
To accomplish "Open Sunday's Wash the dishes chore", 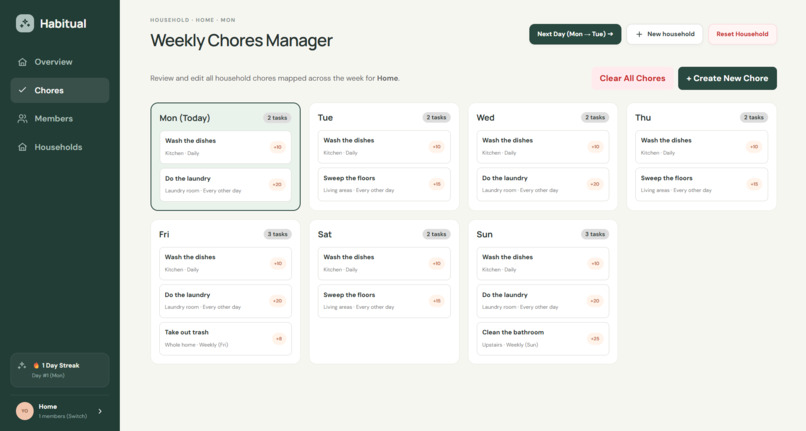I will point(543,263).
